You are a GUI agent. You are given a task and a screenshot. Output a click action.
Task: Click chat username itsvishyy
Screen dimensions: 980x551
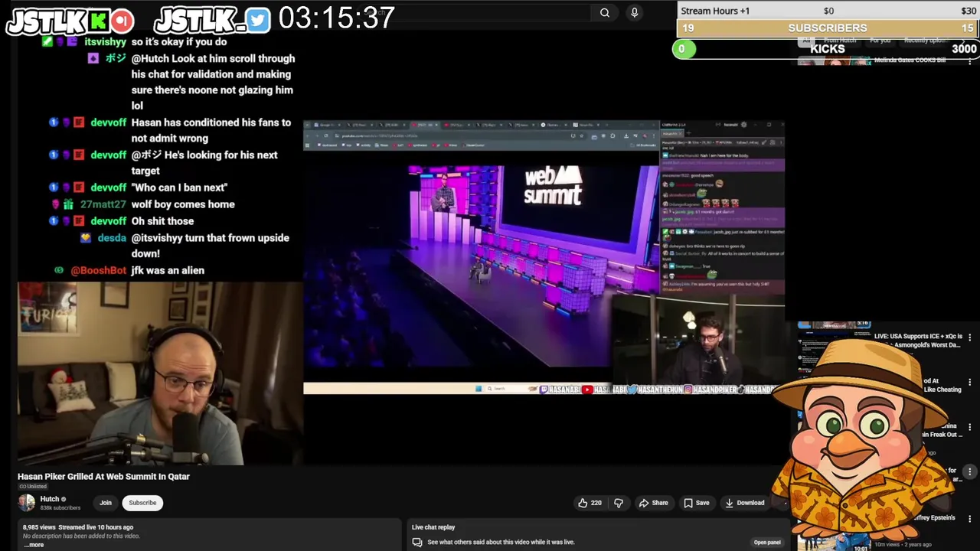pyautogui.click(x=105, y=42)
